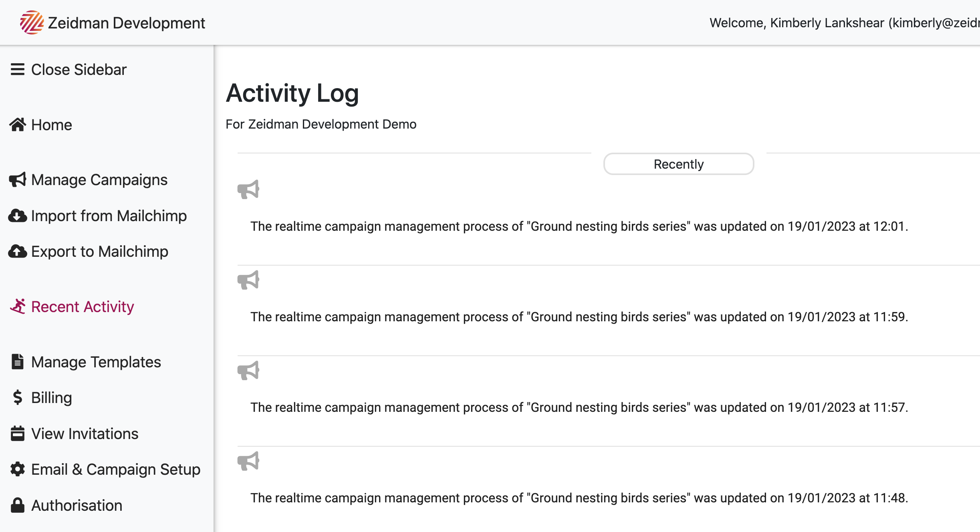Go to Import from Mailchimp
Image resolution: width=980 pixels, height=532 pixels.
(98, 216)
